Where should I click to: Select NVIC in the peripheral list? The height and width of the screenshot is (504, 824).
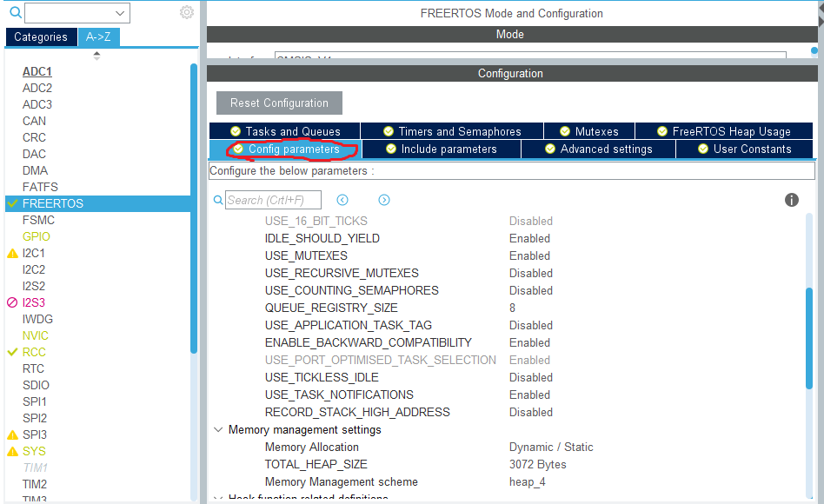[x=36, y=335]
